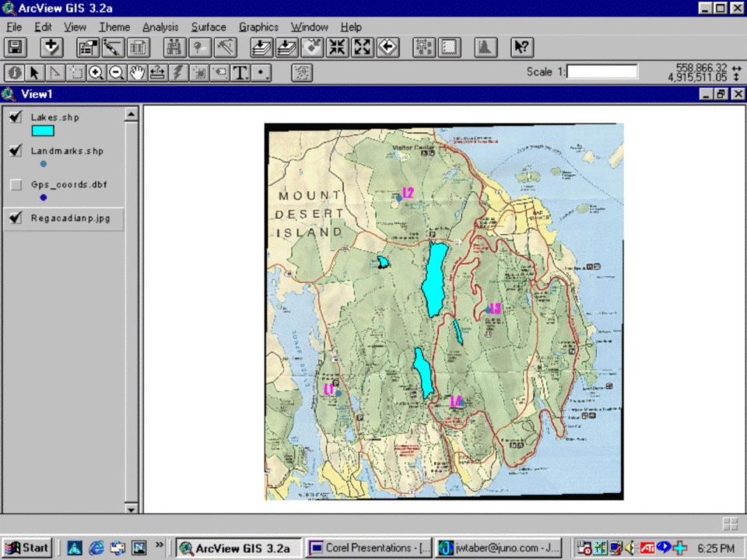Image resolution: width=747 pixels, height=560 pixels.
Task: Uncheck the Regacadianp.jpg theme visibility
Action: [x=16, y=218]
